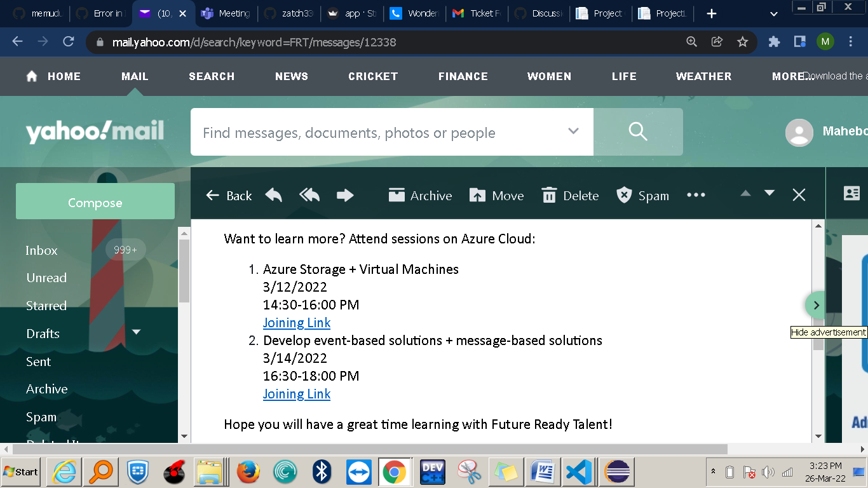The image size is (868, 488).
Task: Expand the Drafts folder arrow
Action: coord(136,332)
